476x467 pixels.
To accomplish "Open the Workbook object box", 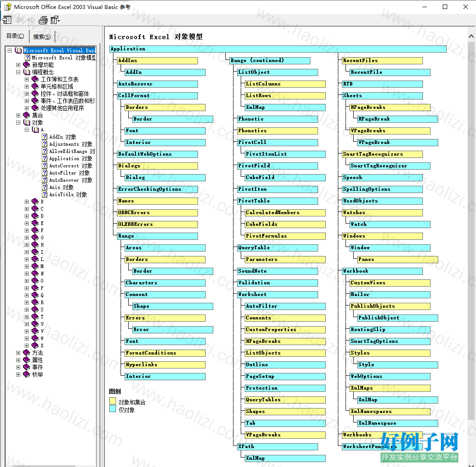I will [382, 271].
